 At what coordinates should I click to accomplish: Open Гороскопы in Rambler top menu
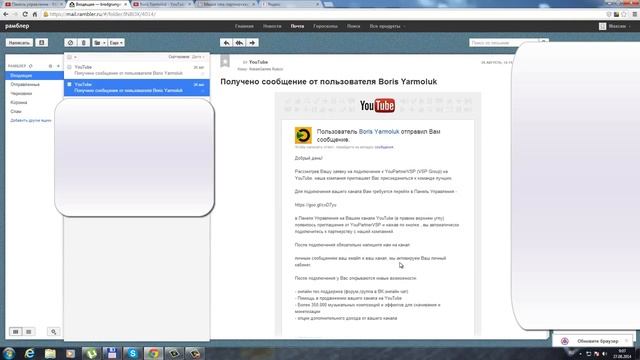(325, 26)
